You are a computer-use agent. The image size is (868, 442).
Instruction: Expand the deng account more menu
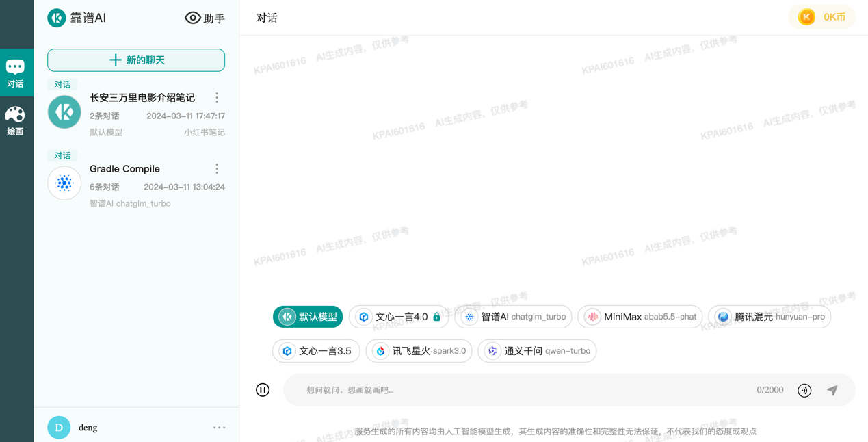click(219, 428)
